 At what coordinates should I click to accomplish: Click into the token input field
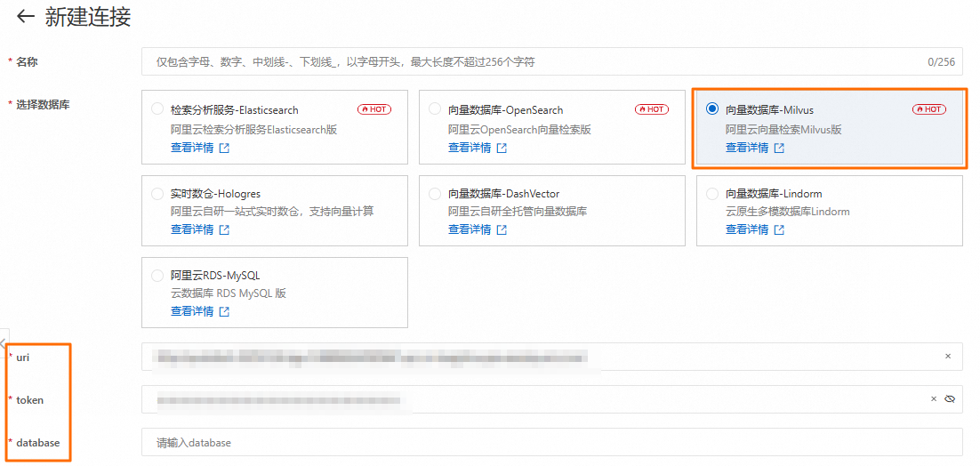(552, 399)
